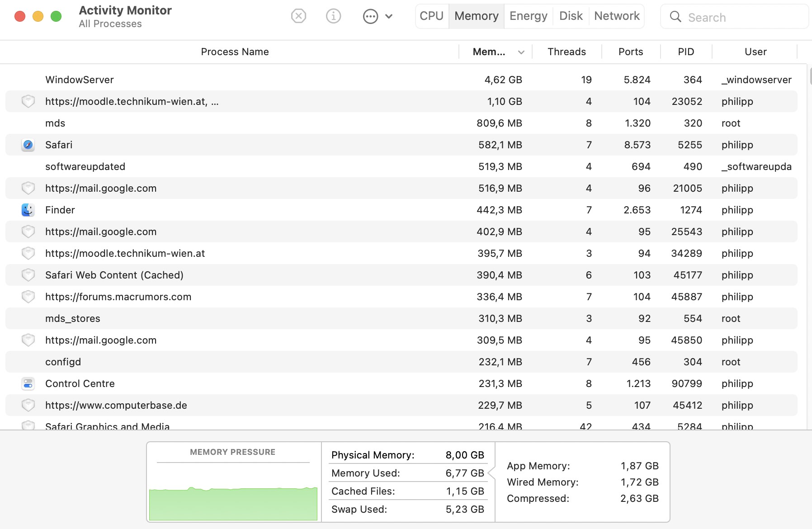Image resolution: width=812 pixels, height=529 pixels.
Task: Click the search magnifier icon
Action: 675,17
